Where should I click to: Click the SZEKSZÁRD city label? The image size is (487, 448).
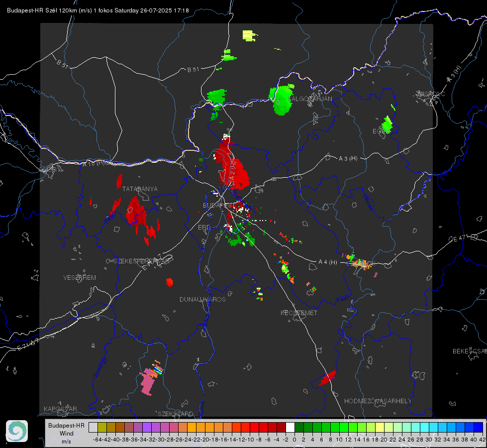click(x=176, y=414)
